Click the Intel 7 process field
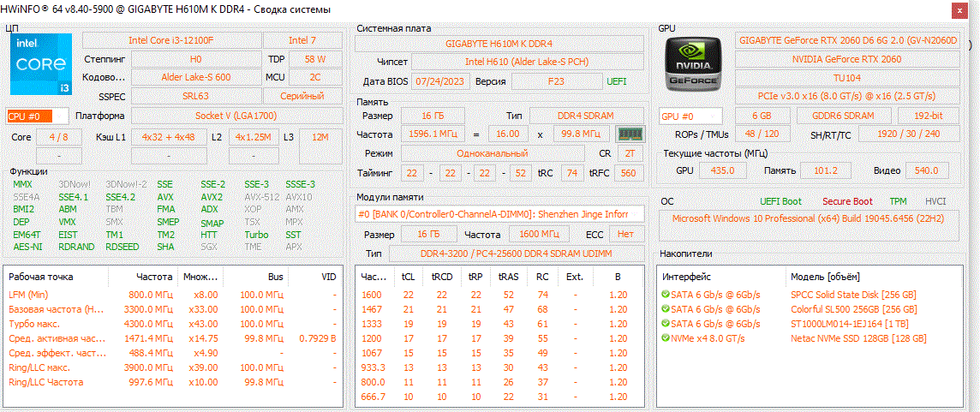Viewport: 980px width, 412px height. tap(302, 40)
